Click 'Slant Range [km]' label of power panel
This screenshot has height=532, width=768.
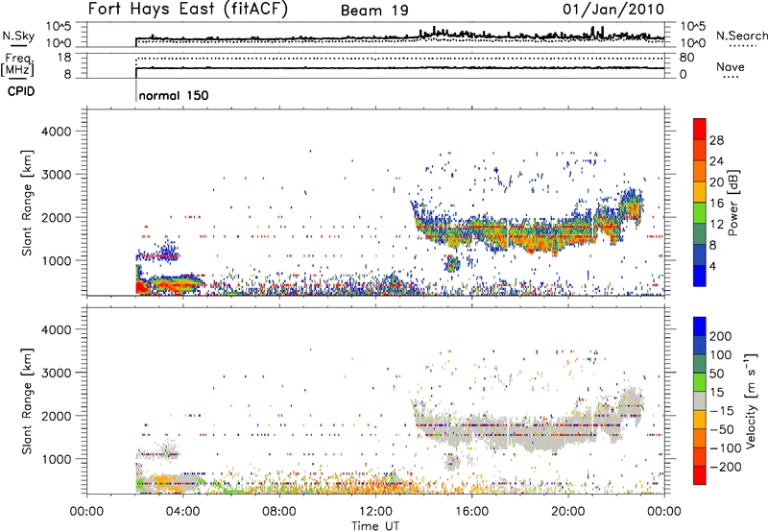click(x=27, y=203)
